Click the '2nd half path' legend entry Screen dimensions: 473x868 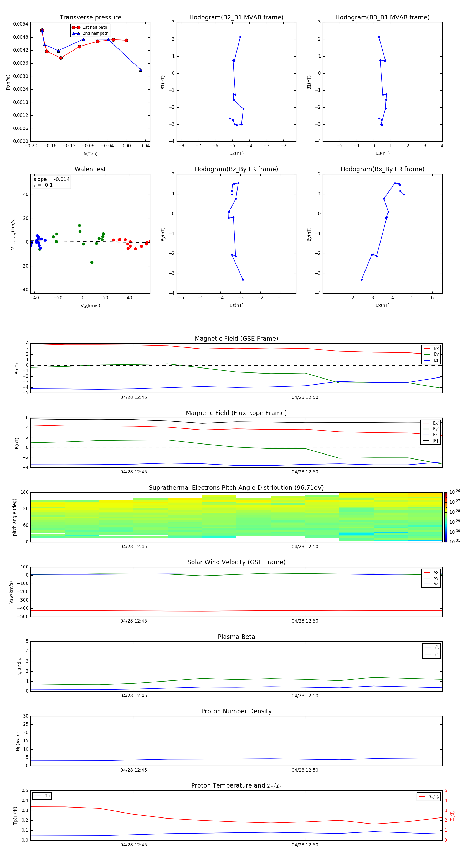(x=90, y=33)
